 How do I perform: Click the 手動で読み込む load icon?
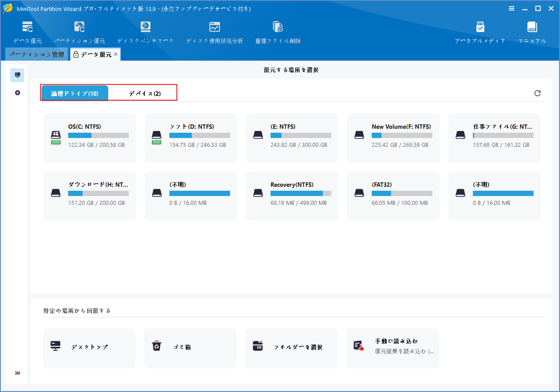359,346
